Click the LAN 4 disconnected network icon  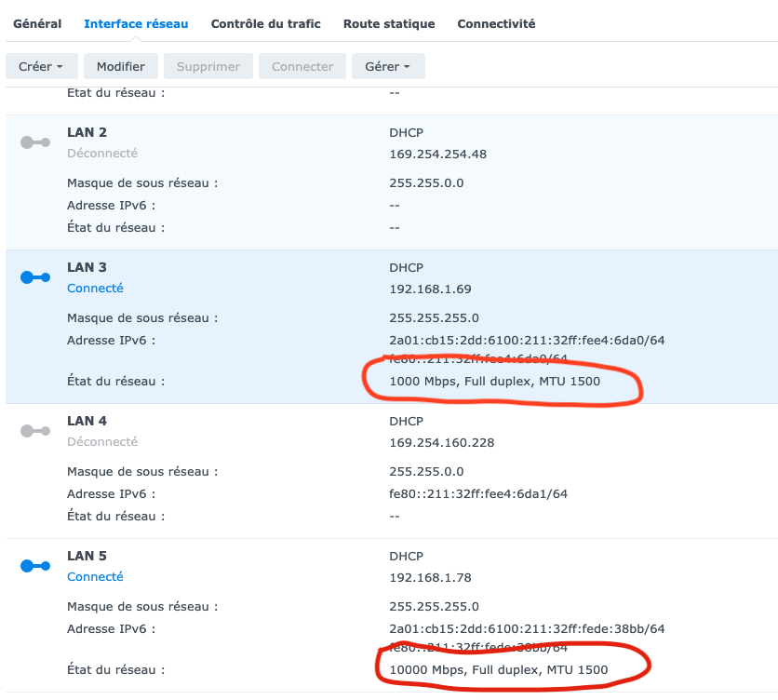coord(35,431)
